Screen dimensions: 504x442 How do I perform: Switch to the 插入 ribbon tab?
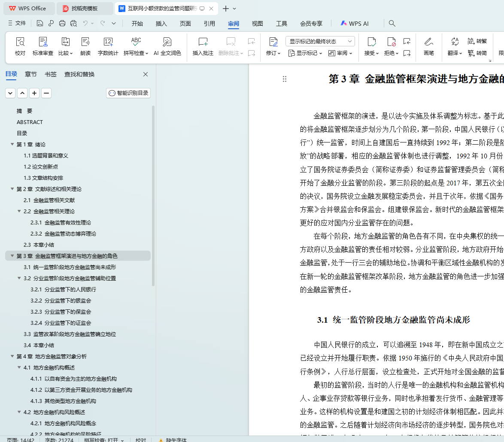161,24
